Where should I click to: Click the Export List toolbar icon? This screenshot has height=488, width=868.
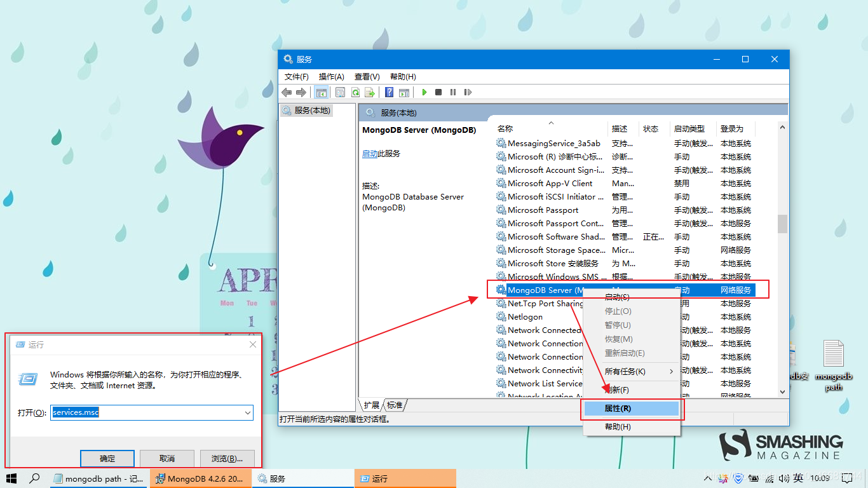tap(370, 92)
